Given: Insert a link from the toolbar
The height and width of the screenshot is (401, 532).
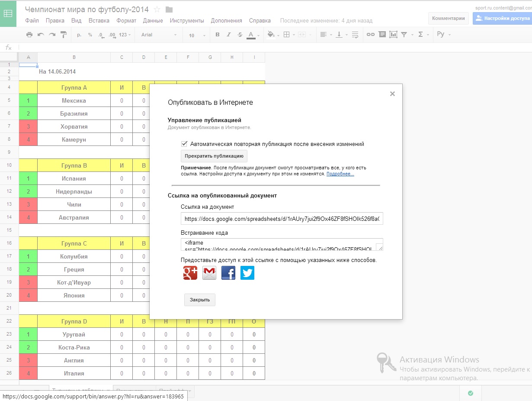Looking at the screenshot, I should (x=371, y=35).
